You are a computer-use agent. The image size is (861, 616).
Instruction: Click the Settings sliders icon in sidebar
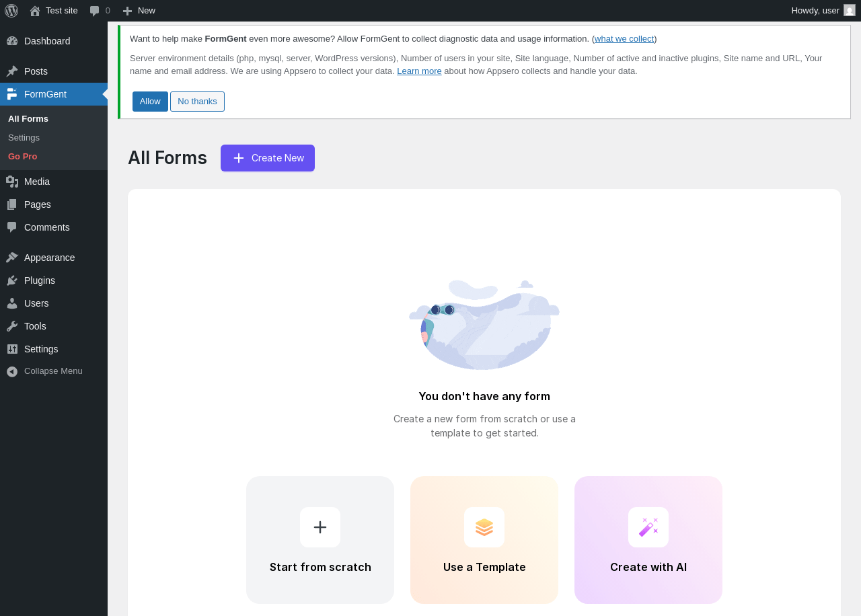pos(12,349)
